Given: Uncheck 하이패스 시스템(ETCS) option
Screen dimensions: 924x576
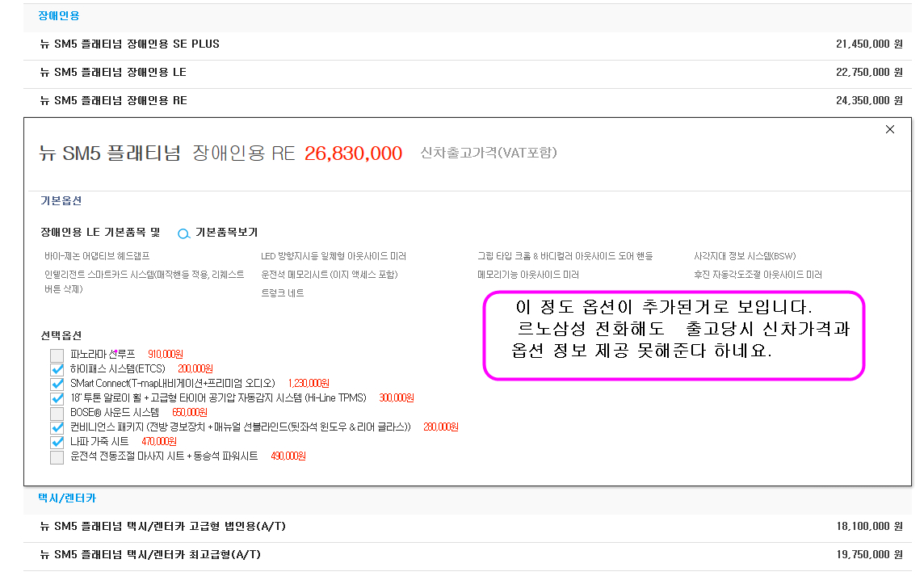Looking at the screenshot, I should click(57, 369).
